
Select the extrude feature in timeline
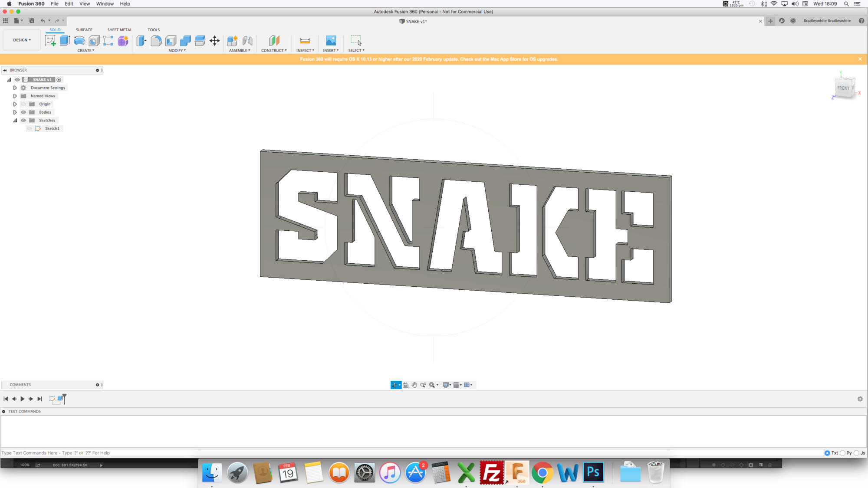(x=60, y=399)
